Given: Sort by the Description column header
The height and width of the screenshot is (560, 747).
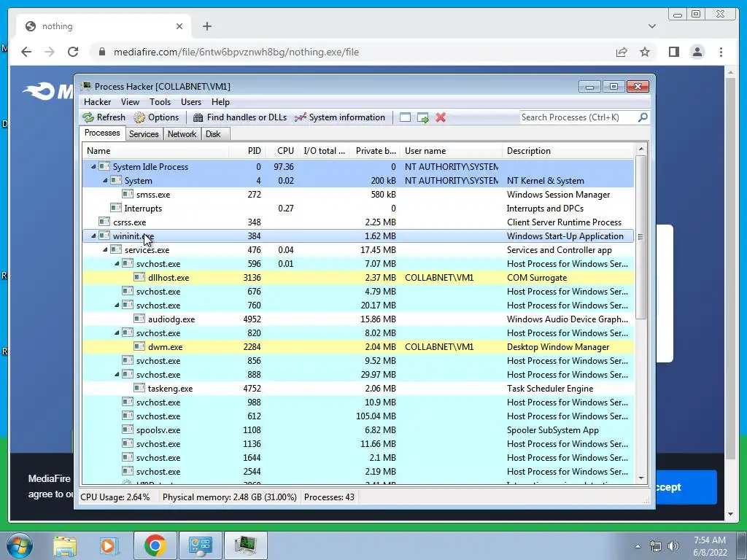Looking at the screenshot, I should (568, 151).
